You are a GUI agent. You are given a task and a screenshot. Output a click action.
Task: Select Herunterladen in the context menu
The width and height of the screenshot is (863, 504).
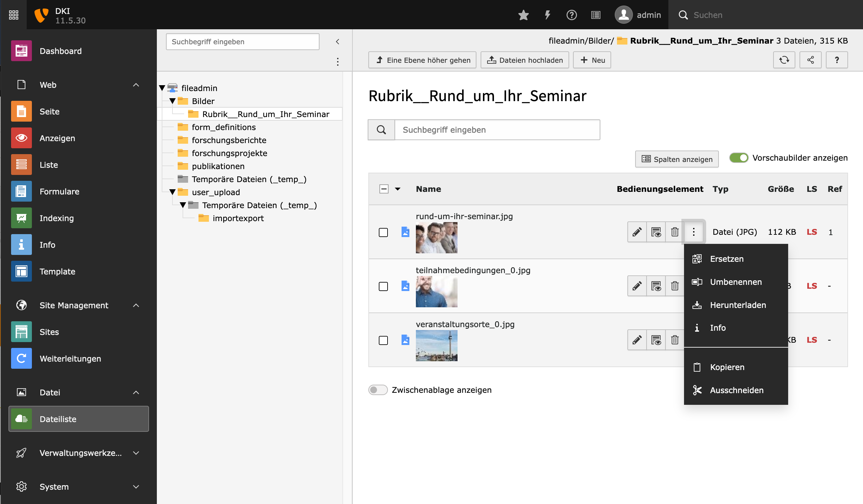[x=738, y=305]
